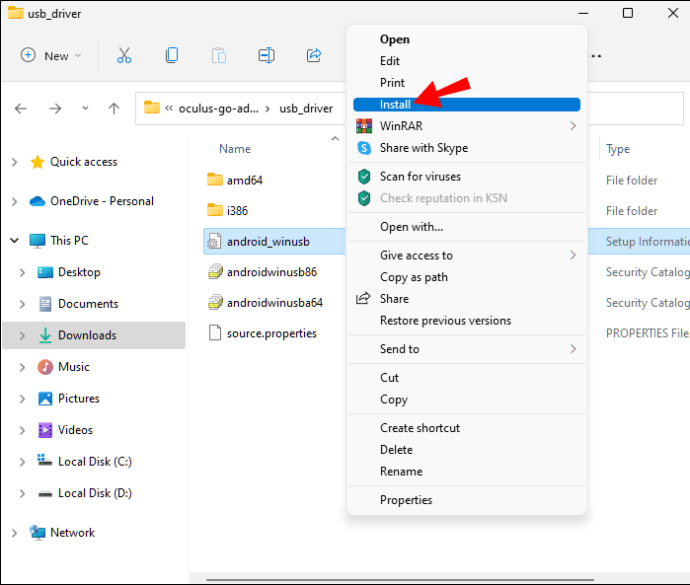Image resolution: width=690 pixels, height=585 pixels.
Task: Open recent locations dropdown chevron
Action: click(x=85, y=108)
